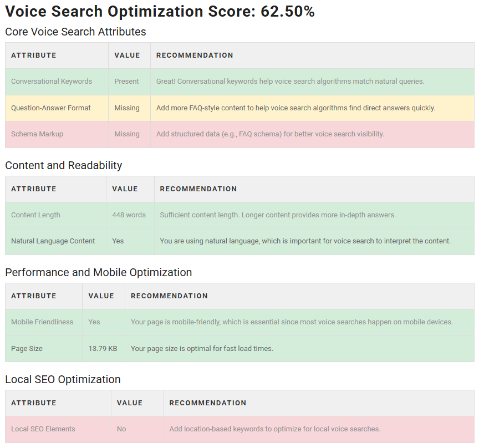Click the Local SEO Optimization heading
479x448 pixels.
pyautogui.click(x=63, y=379)
